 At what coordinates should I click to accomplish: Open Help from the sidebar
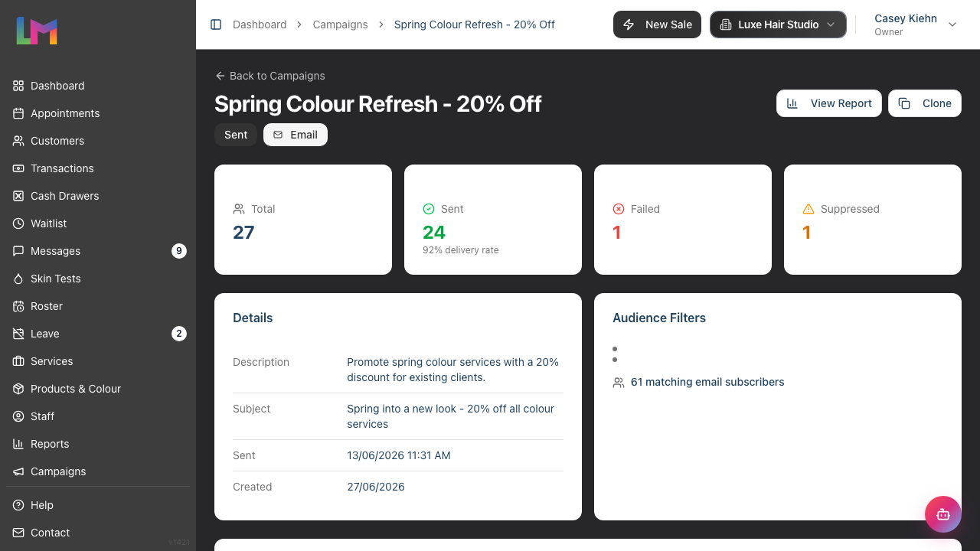98,505
